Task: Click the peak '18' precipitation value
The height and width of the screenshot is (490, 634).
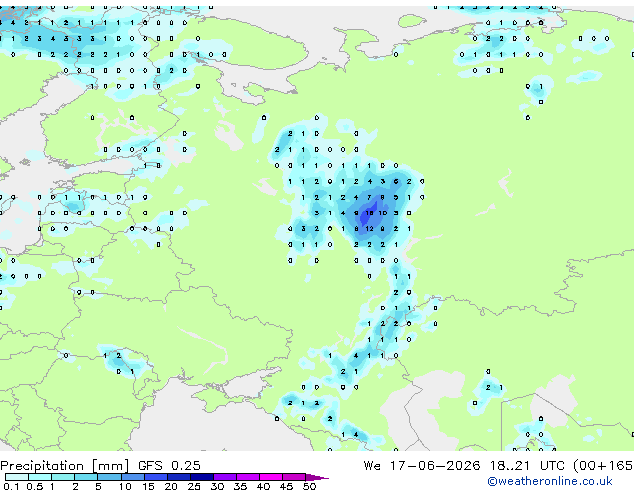Action: pyautogui.click(x=369, y=213)
